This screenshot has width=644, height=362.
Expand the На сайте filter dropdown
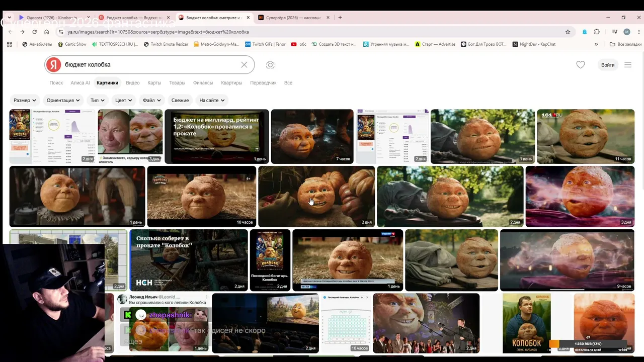(x=212, y=100)
